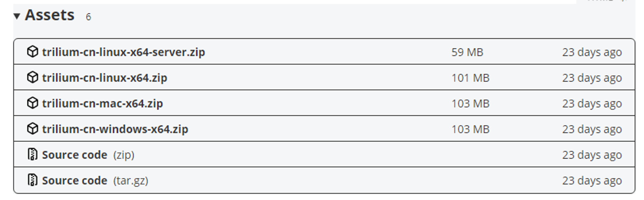Download trilium-cn-linux-x64.zip

pyautogui.click(x=105, y=78)
